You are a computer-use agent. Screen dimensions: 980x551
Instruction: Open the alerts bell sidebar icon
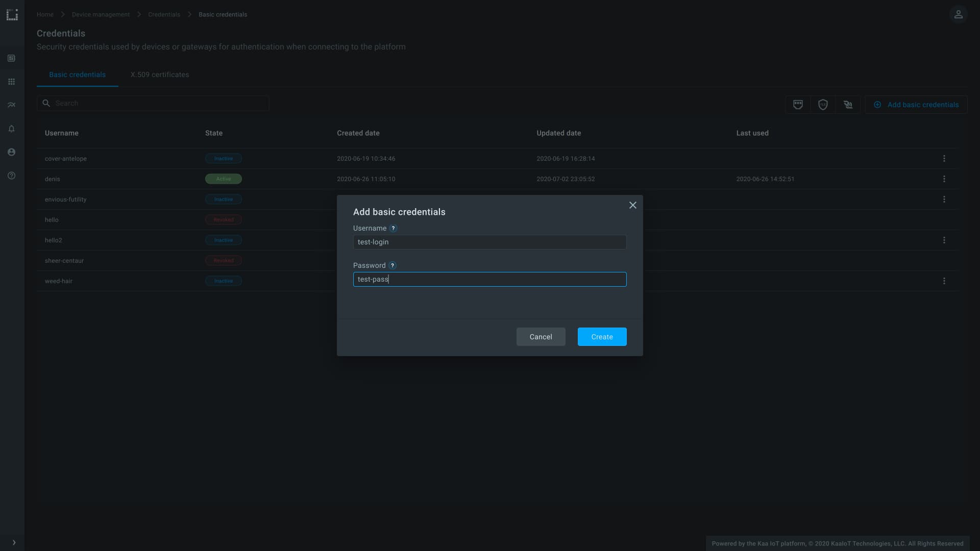pyautogui.click(x=11, y=129)
